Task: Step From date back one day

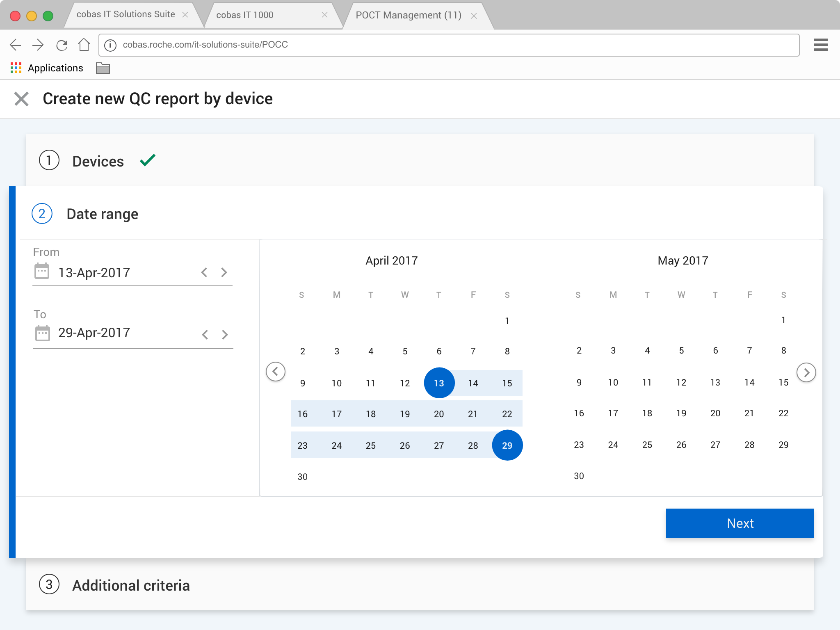Action: pos(204,272)
